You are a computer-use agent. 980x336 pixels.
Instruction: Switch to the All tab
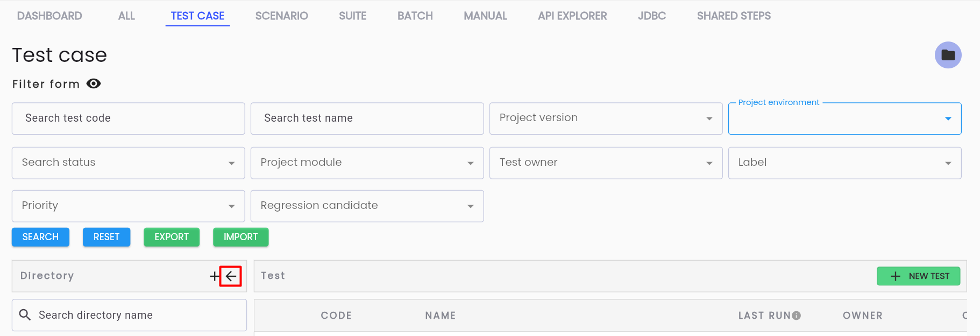[126, 16]
